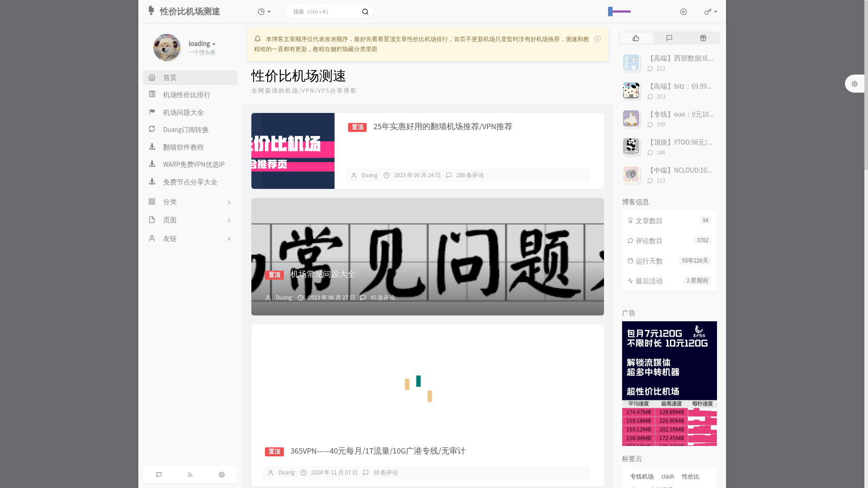Click the comment count 213 under 西部数据 post

pyautogui.click(x=661, y=69)
